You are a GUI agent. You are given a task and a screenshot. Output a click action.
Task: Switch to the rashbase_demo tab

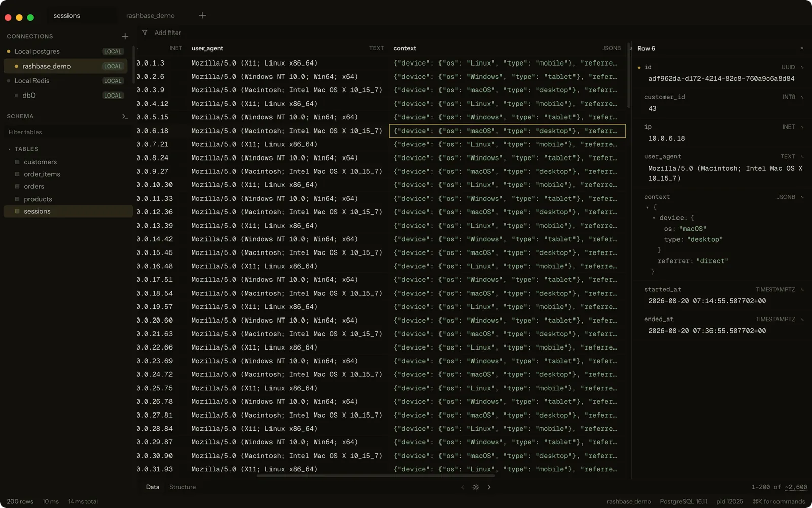(150, 16)
